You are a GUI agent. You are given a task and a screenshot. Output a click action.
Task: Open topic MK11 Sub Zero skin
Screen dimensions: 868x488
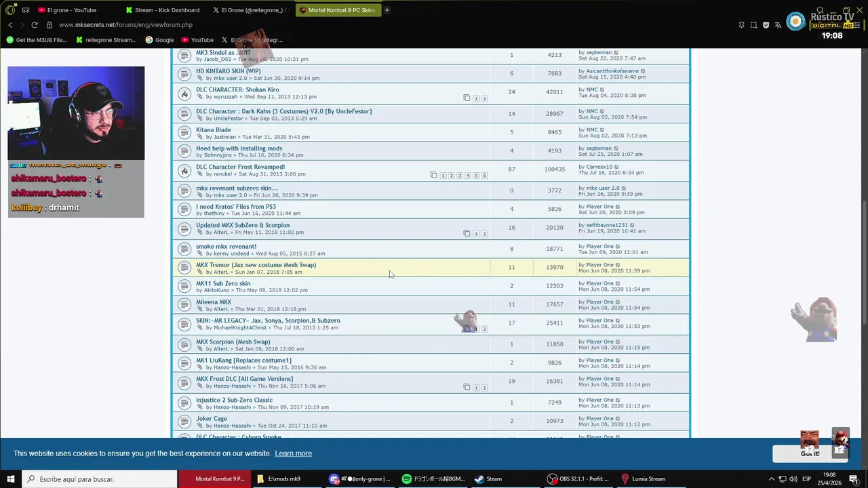point(223,283)
